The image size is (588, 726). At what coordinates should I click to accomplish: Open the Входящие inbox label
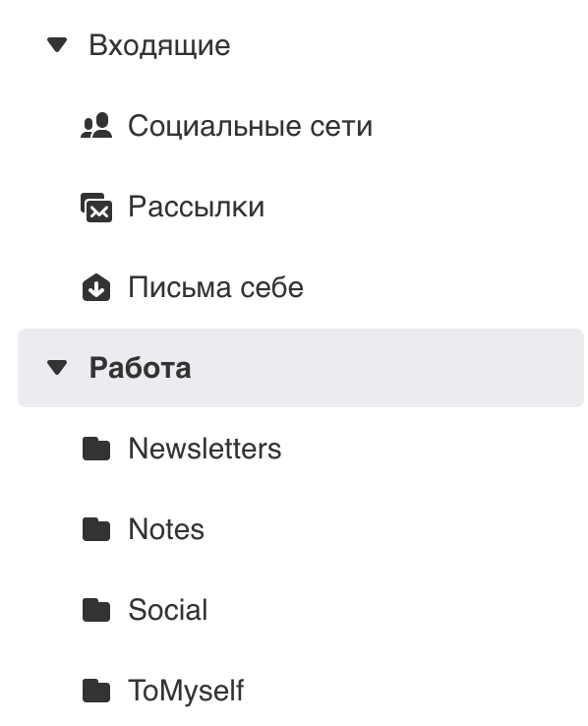click(x=159, y=46)
